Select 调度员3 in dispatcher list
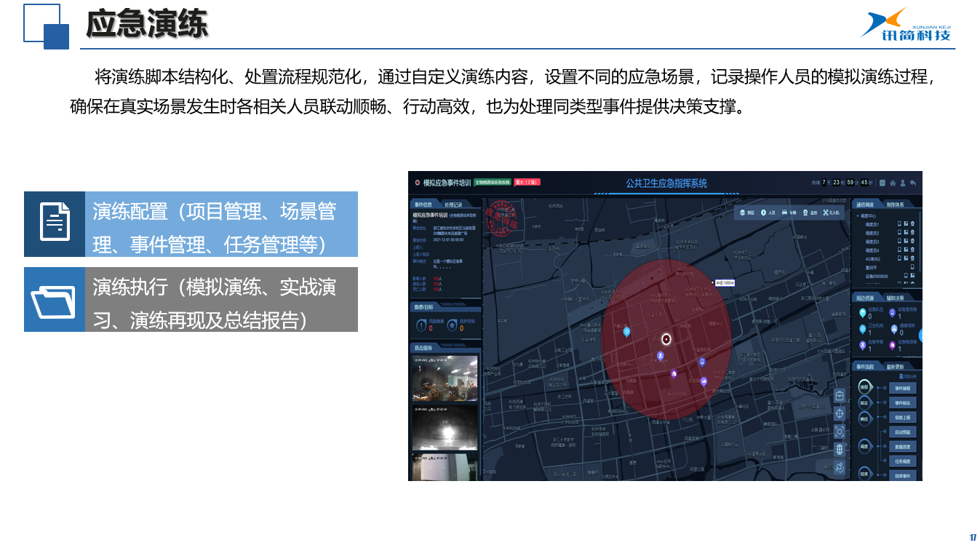The height and width of the screenshot is (556, 980). 872,242
